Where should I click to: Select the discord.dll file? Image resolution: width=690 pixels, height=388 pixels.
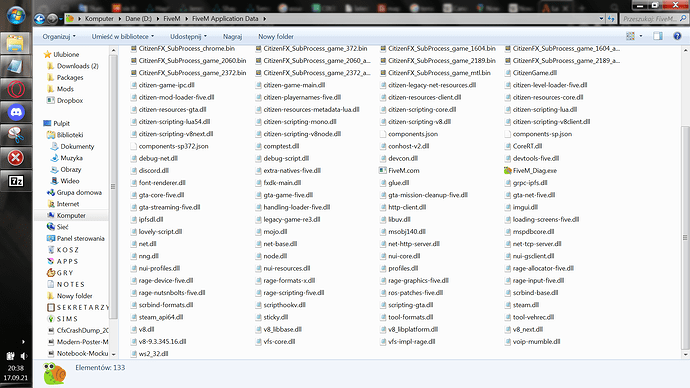[154, 171]
